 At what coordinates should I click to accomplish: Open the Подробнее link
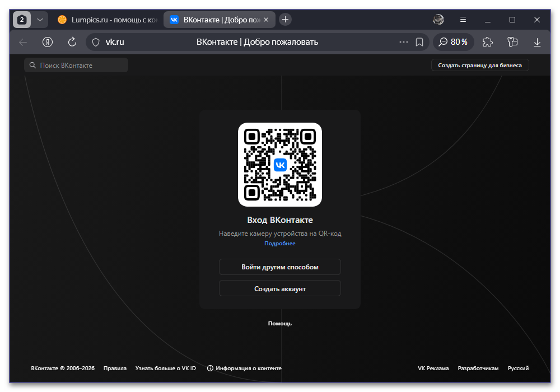point(279,244)
